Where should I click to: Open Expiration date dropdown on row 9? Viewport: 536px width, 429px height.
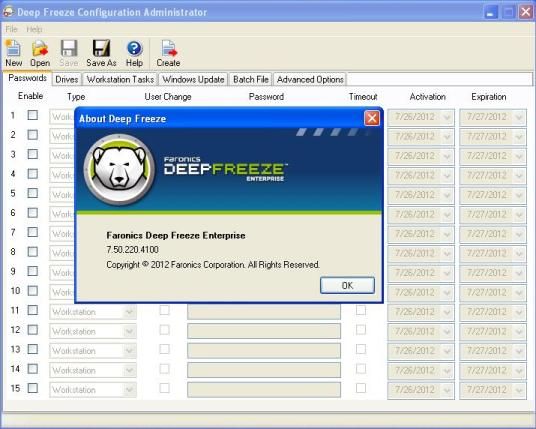click(519, 273)
